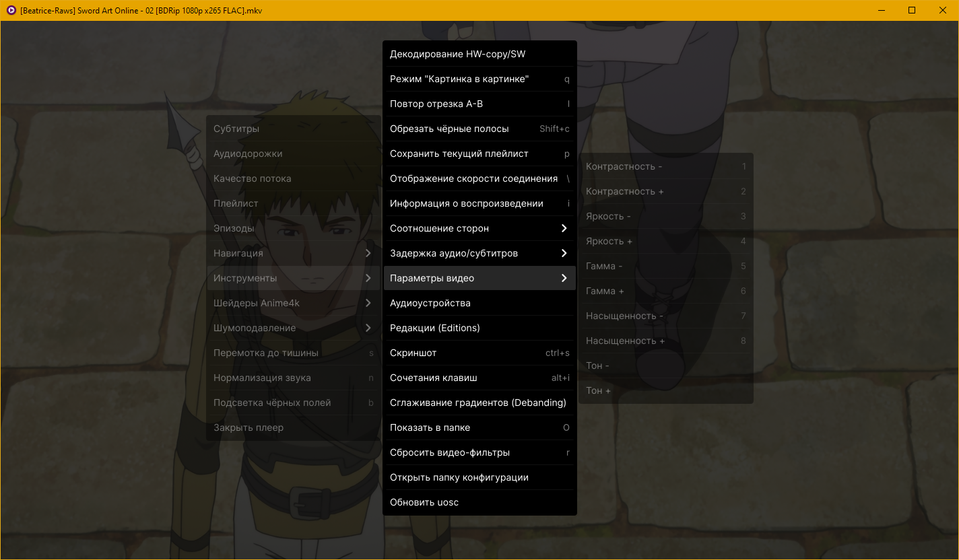The width and height of the screenshot is (959, 560).
Task: Select Перемотка до тишины
Action: click(294, 353)
